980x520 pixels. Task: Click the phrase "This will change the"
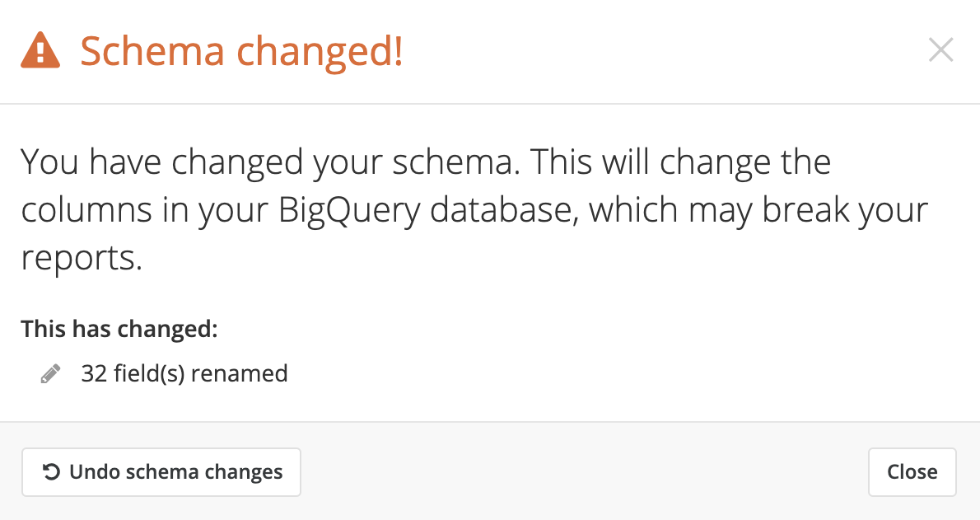(x=680, y=162)
